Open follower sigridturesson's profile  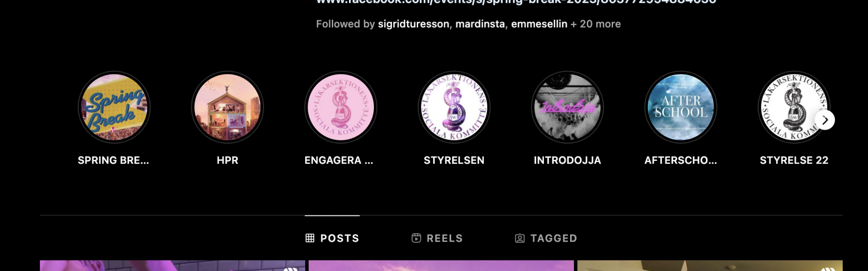click(x=414, y=24)
